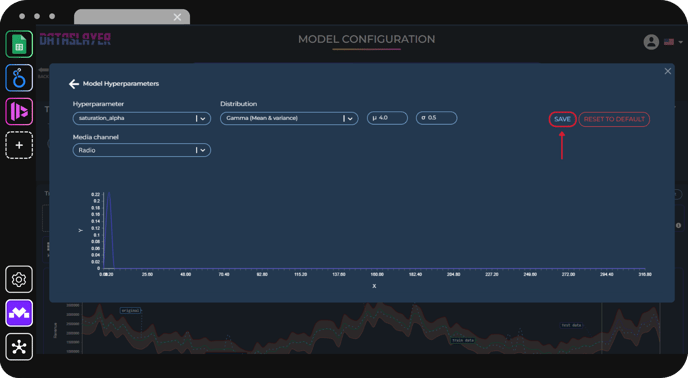Expand the saturation_alpha Hyperparameter dropdown

(142, 119)
